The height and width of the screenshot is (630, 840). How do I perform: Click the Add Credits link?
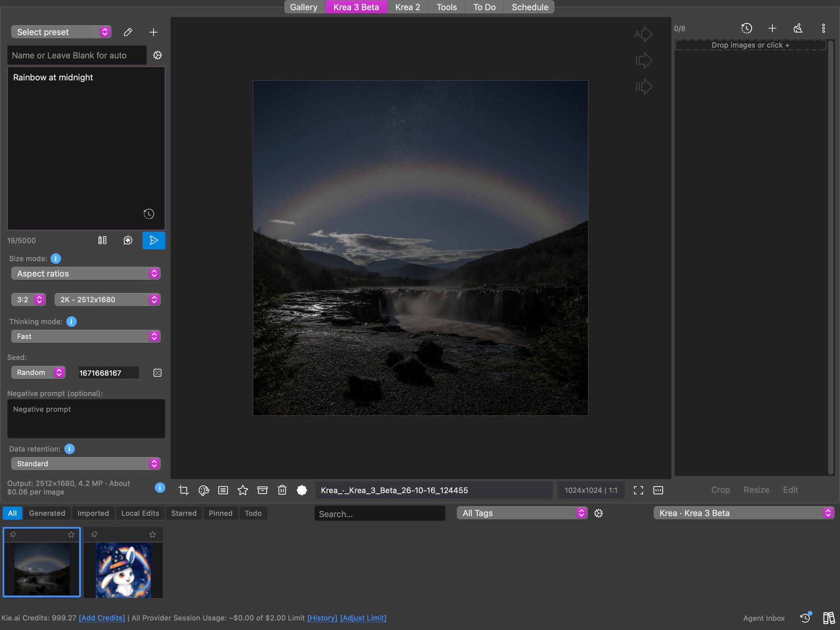point(102,618)
